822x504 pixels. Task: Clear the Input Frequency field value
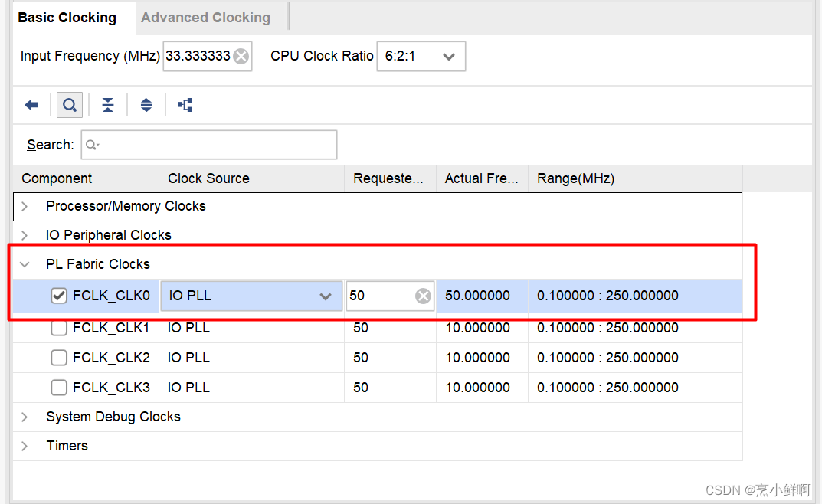[x=241, y=56]
